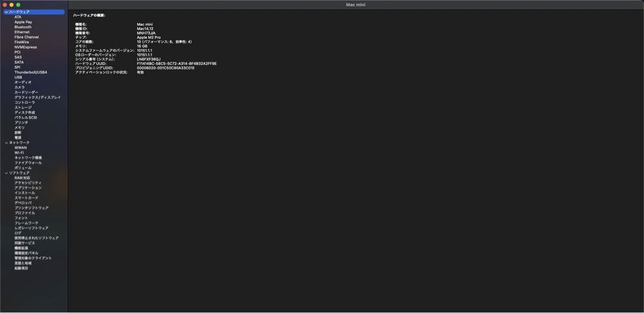
Task: Open プリンタソフトウェア entry
Action: pyautogui.click(x=32, y=208)
